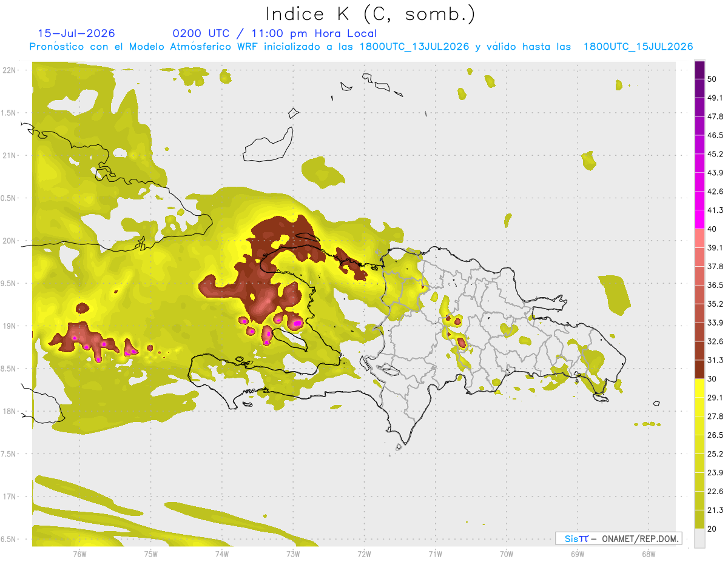Screen dimensions: 728x562
Task: Click colorbar value '40'
Action: (x=712, y=229)
